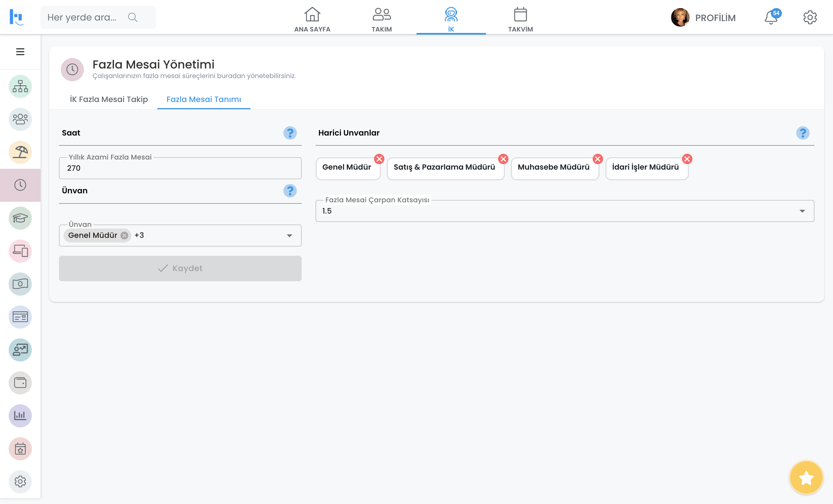The width and height of the screenshot is (833, 504).
Task: Click the graduation cap training icon
Action: [x=20, y=218]
